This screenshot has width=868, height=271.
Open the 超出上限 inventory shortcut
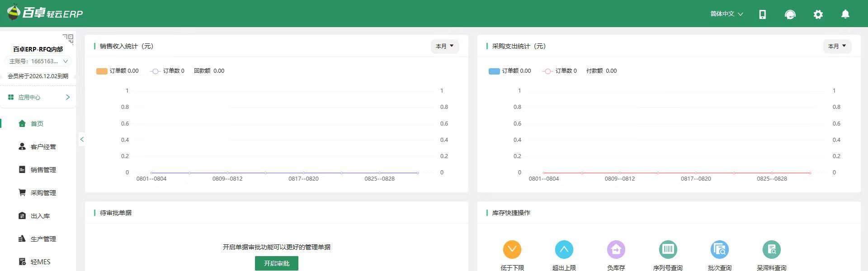coord(564,249)
